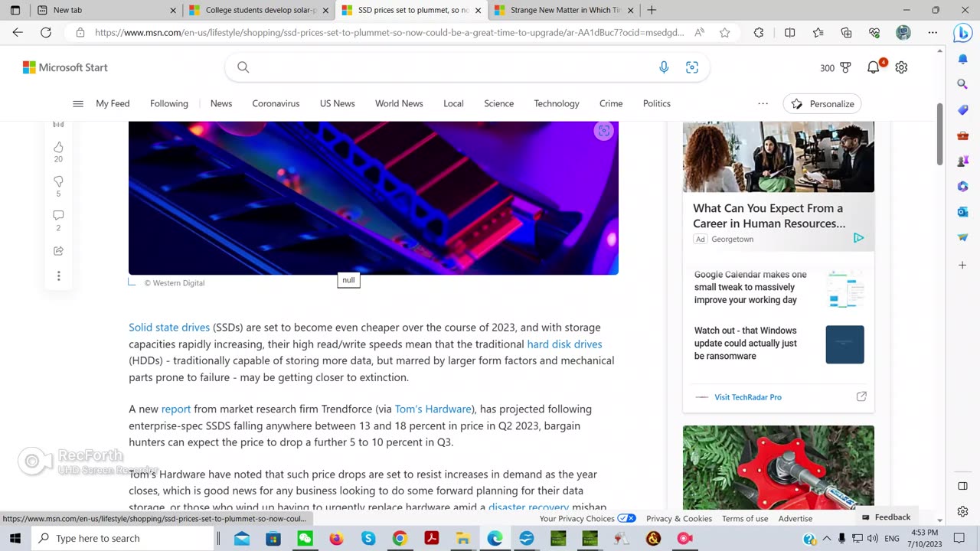
Task: Open the Coronavirus category
Action: (276, 103)
